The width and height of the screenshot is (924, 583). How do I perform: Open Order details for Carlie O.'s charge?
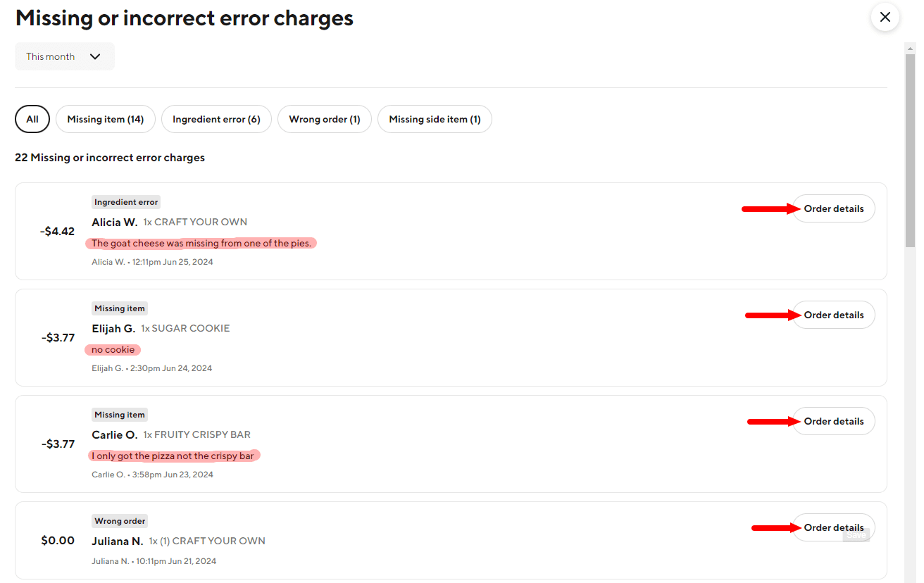[833, 421]
